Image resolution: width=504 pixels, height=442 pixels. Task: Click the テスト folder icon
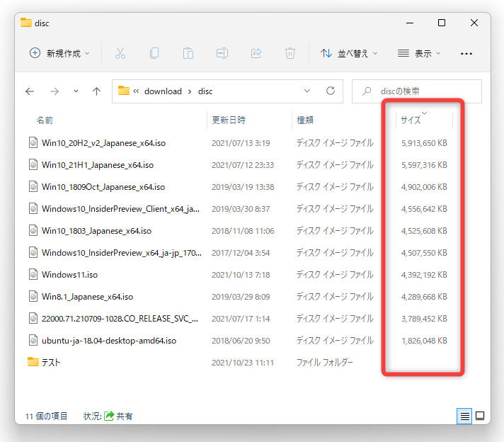[x=33, y=361]
